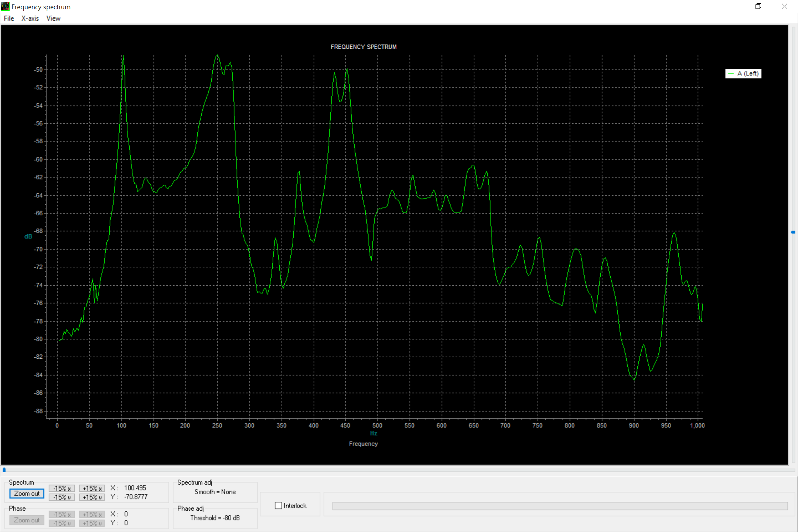This screenshot has width=798, height=532.
Task: Click Spectrum +15% y button
Action: click(x=92, y=497)
